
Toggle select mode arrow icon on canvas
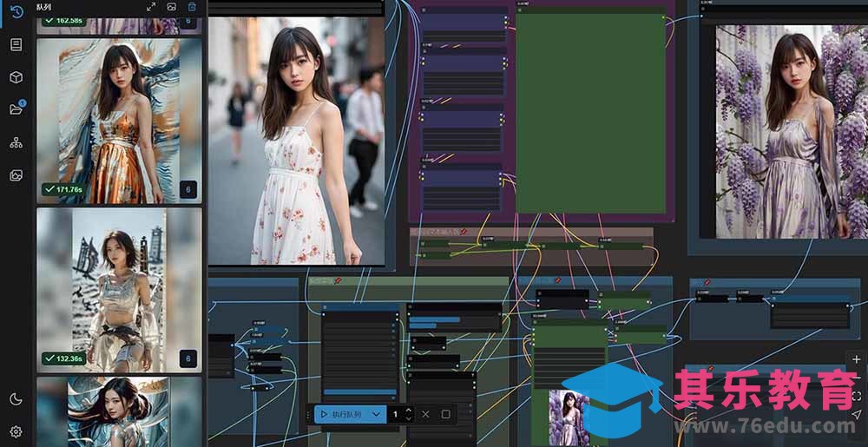857,414
